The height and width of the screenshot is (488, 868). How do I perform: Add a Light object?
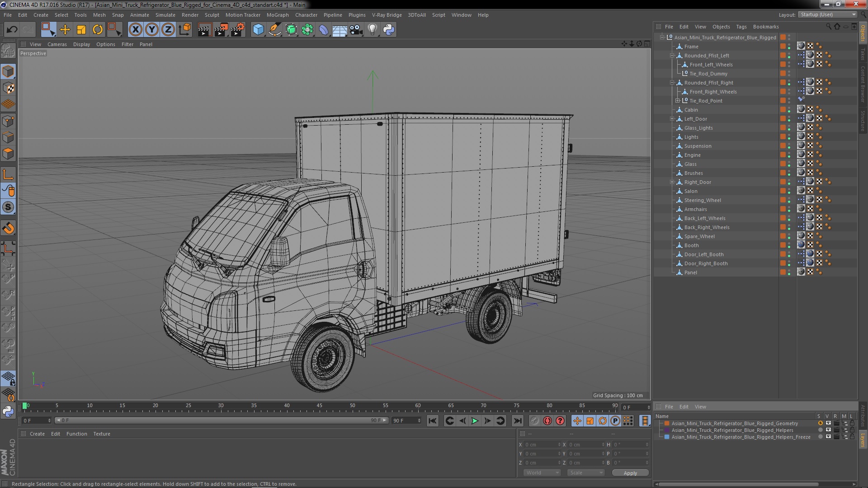coord(373,30)
